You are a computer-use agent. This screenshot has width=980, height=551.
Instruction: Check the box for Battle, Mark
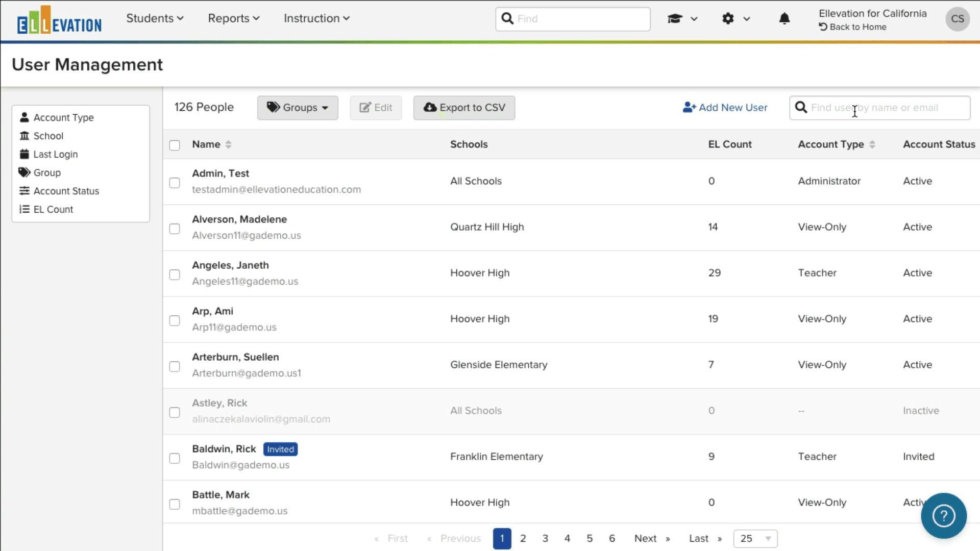[x=175, y=504]
